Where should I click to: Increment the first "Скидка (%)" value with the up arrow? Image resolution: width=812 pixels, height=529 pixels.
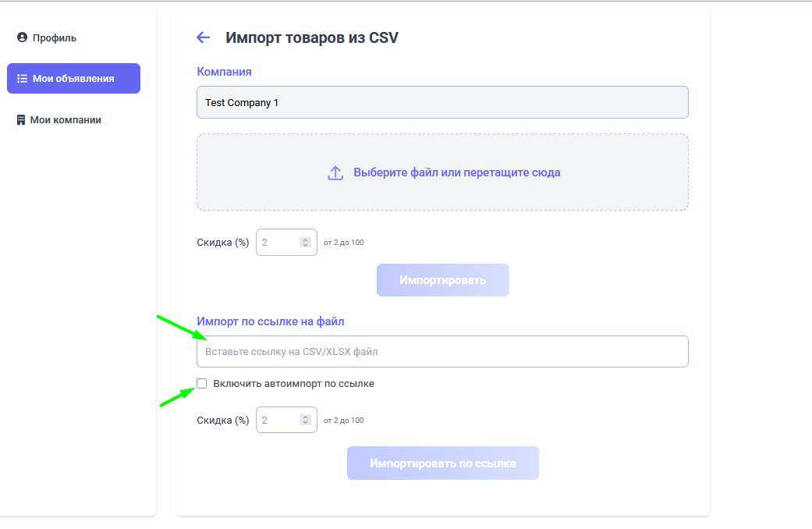click(x=305, y=240)
